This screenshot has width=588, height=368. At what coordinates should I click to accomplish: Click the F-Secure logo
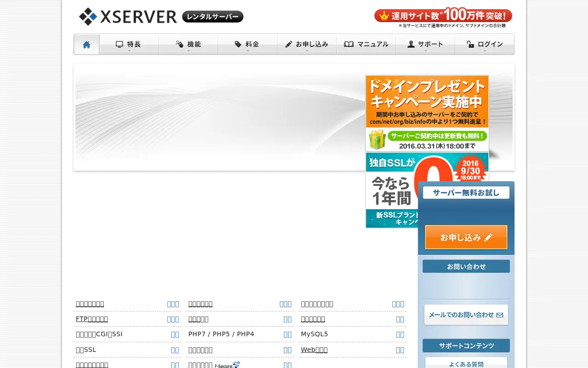(x=227, y=365)
